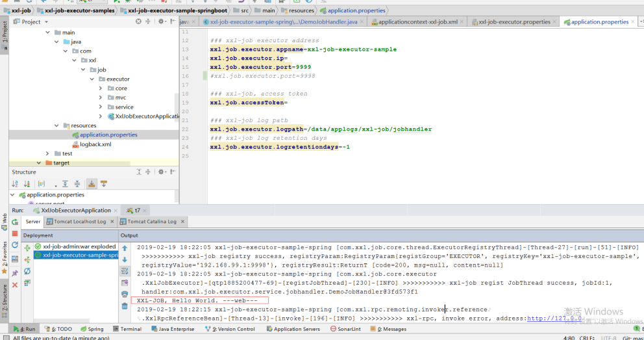Select the t7 run configuration tab
The width and height of the screenshot is (644, 340).
(x=134, y=210)
